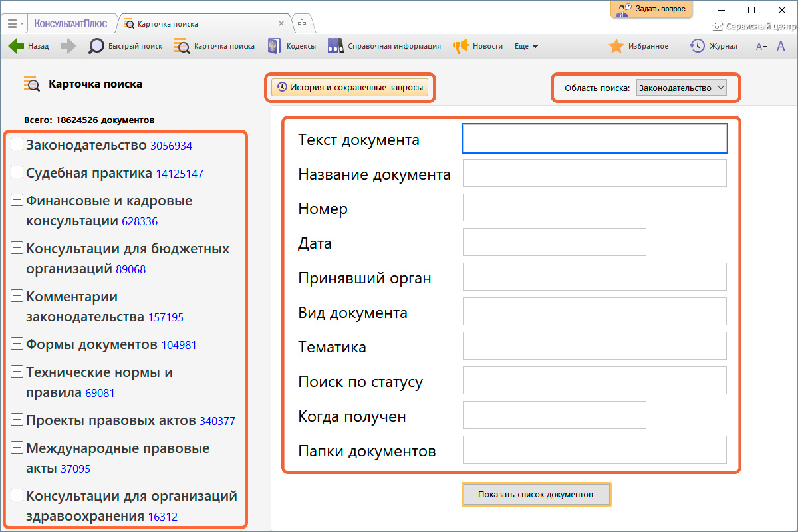Expand Технические нормы и правила node
Screen dimensions: 798x532
(17, 371)
